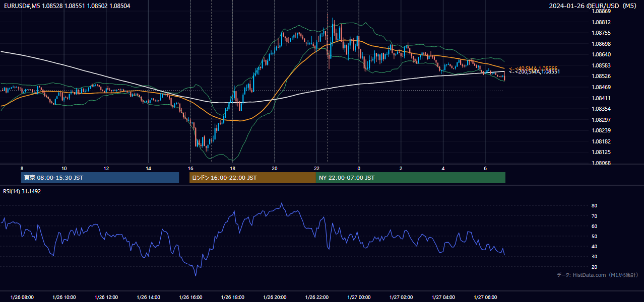644x302 pixels.
Task: Click price axis value 1.08354
Action: pos(602,109)
